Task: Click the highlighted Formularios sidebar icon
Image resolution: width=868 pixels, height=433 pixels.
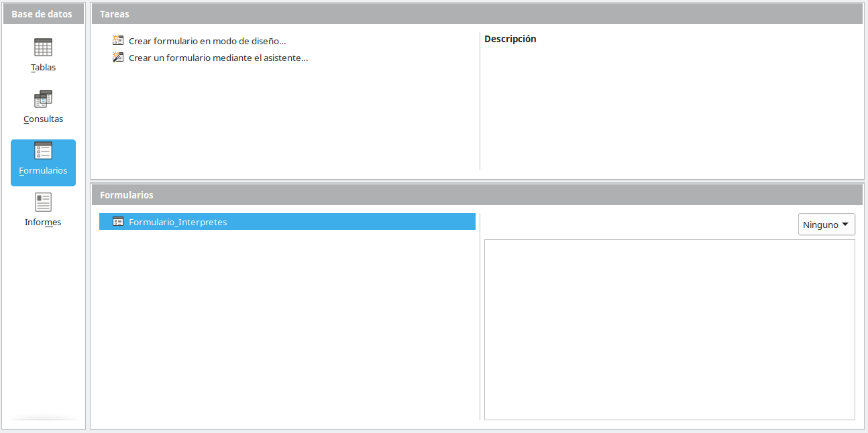Action: 43,151
